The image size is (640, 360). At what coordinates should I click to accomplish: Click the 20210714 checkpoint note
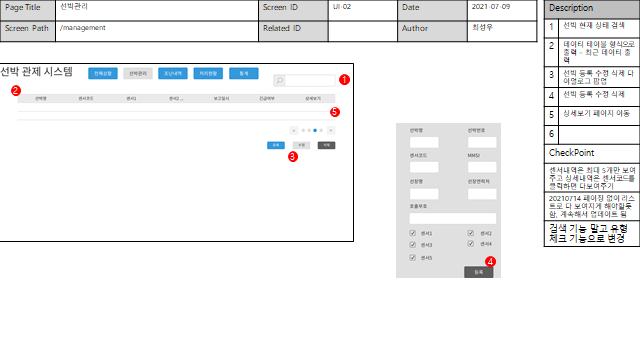[x=592, y=206]
